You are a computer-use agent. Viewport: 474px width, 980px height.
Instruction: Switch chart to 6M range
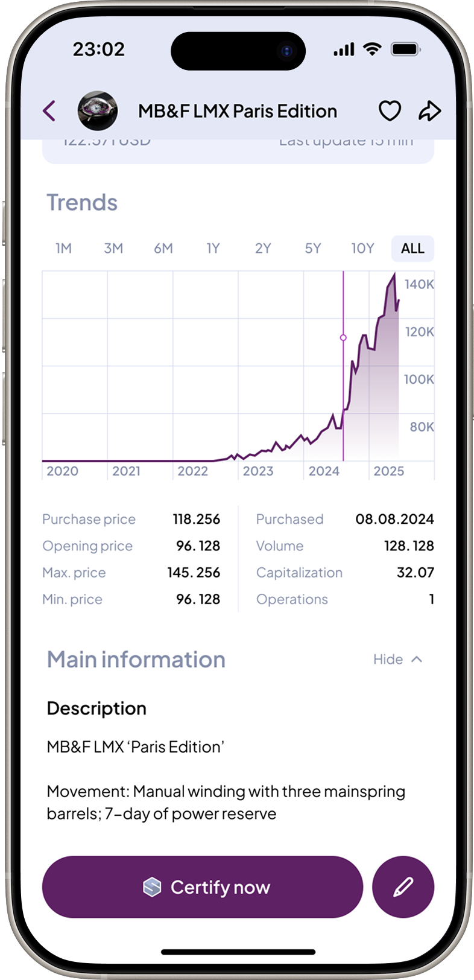pos(163,249)
